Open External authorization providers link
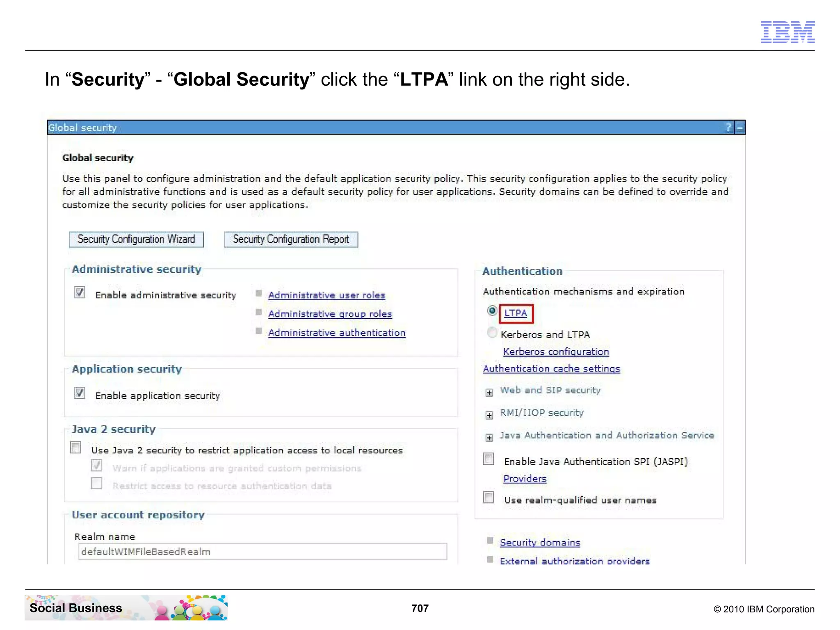Image resolution: width=840 pixels, height=630 pixels. [575, 561]
